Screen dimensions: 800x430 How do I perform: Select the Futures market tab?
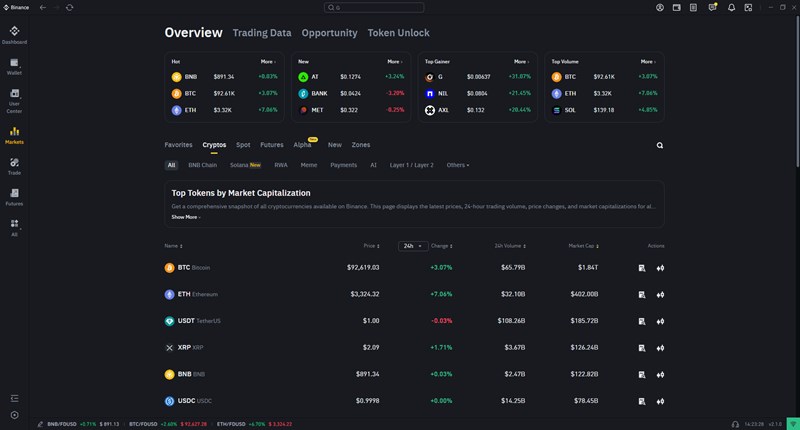[x=272, y=145]
